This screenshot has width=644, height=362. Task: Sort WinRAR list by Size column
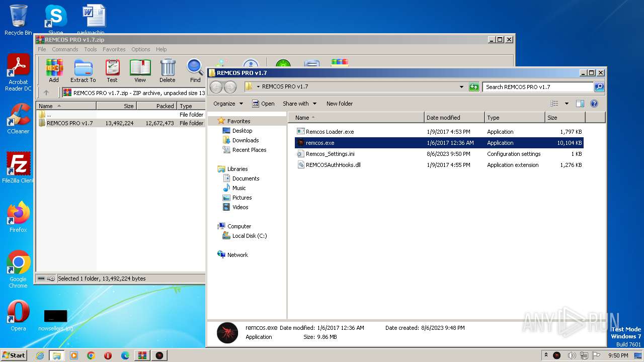tap(116, 106)
